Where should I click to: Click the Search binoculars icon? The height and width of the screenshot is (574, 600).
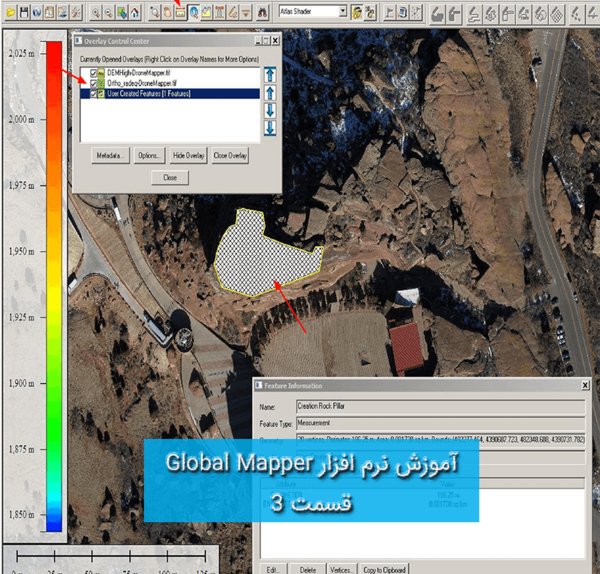tap(262, 13)
